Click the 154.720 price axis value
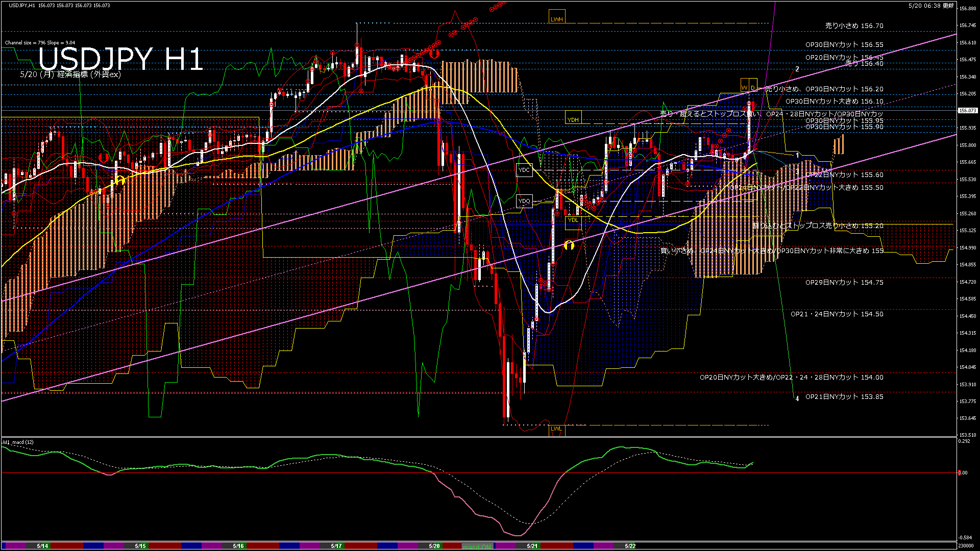The height and width of the screenshot is (551, 980). [968, 282]
